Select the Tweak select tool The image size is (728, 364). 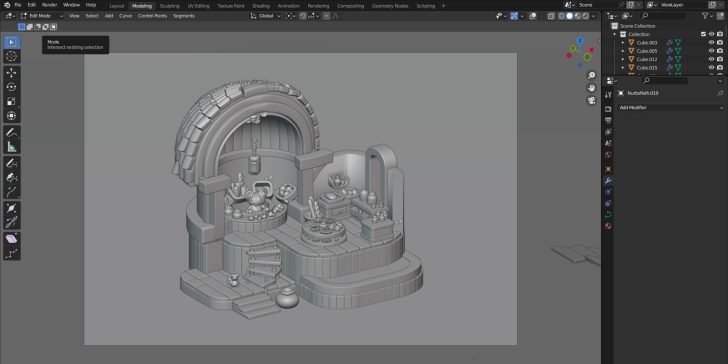tap(12, 42)
